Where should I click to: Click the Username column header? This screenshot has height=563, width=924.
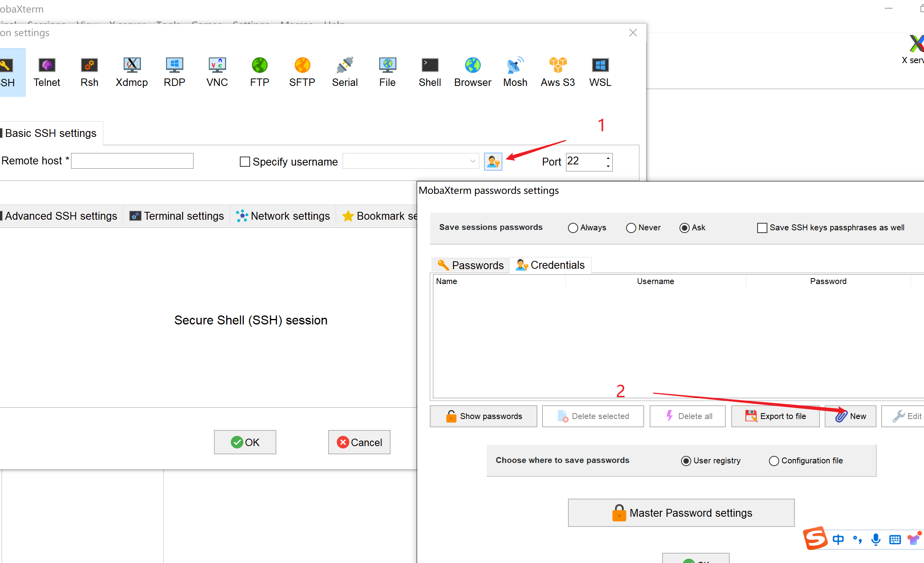coord(656,281)
